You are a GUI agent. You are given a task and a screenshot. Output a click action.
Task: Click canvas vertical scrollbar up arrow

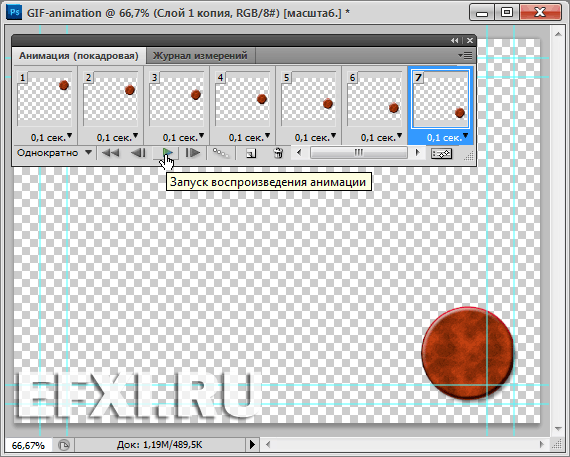(558, 34)
